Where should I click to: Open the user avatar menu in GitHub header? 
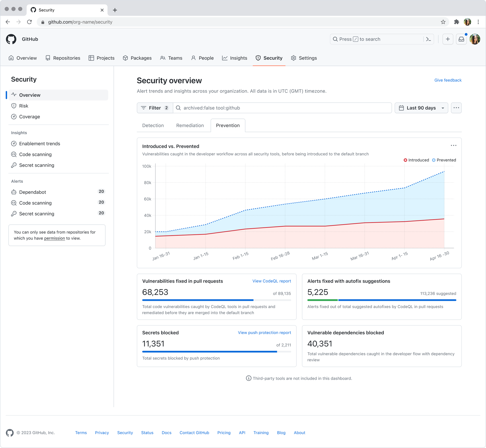[x=475, y=39]
